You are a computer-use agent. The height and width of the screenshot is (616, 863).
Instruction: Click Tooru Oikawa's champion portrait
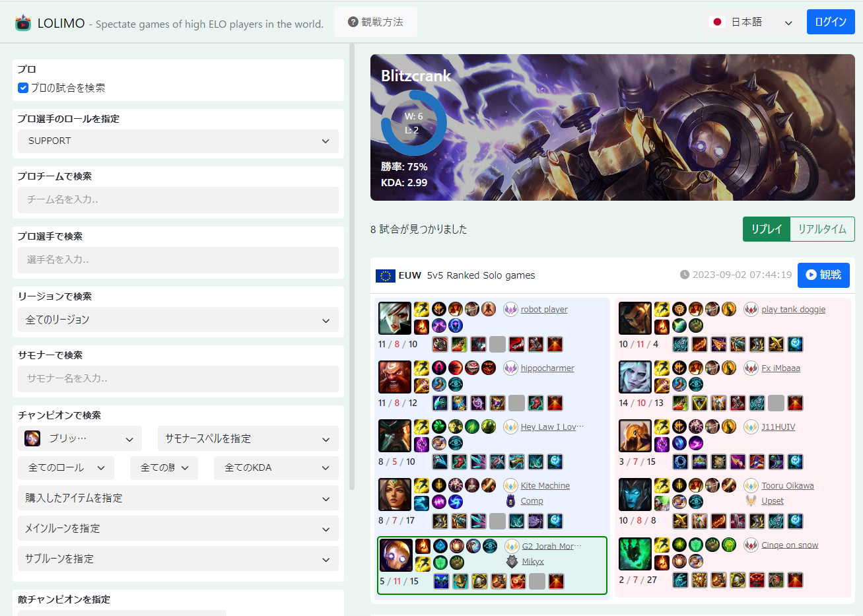[x=635, y=495]
